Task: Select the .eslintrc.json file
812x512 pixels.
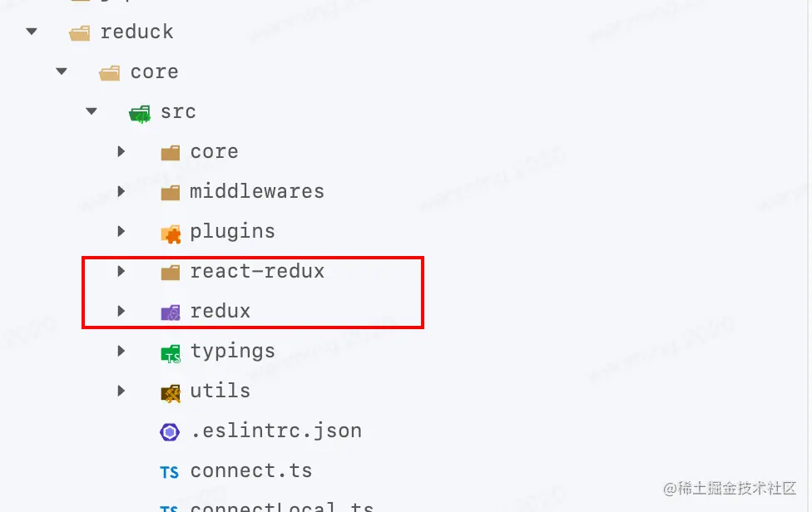Action: pos(275,431)
